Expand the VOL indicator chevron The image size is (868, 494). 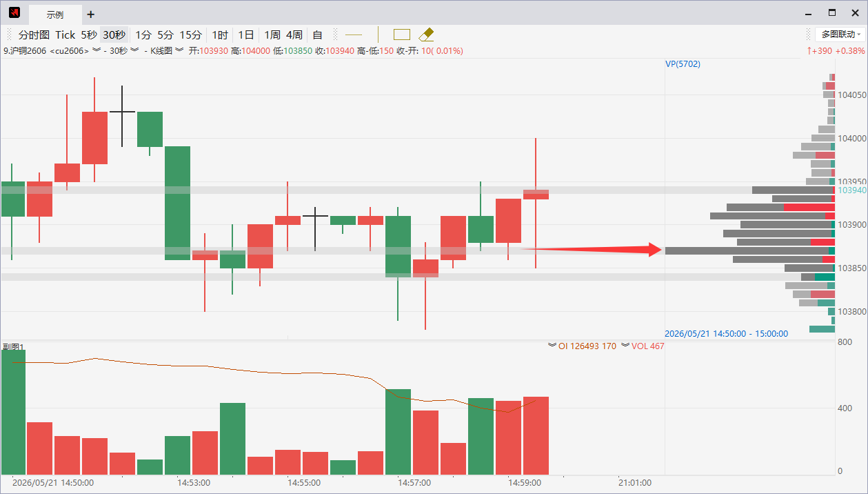click(625, 346)
